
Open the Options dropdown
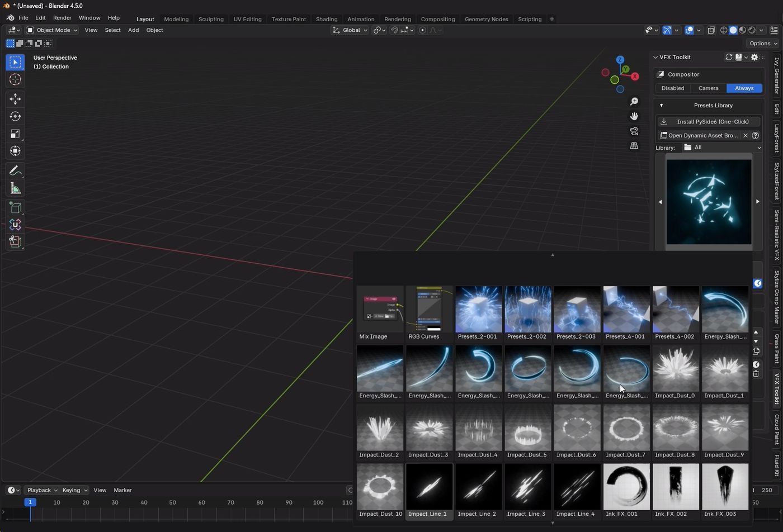[x=763, y=43]
